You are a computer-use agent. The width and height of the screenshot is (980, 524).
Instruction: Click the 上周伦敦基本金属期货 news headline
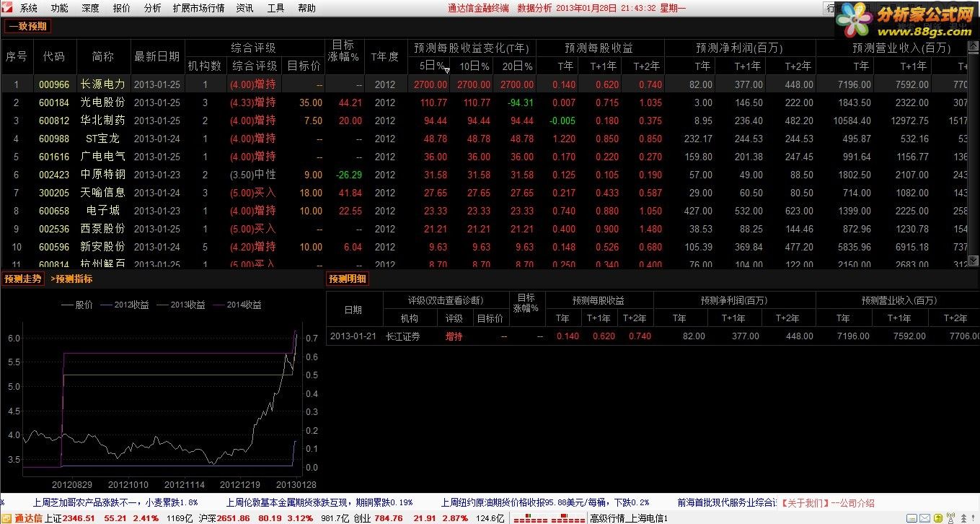click(319, 503)
